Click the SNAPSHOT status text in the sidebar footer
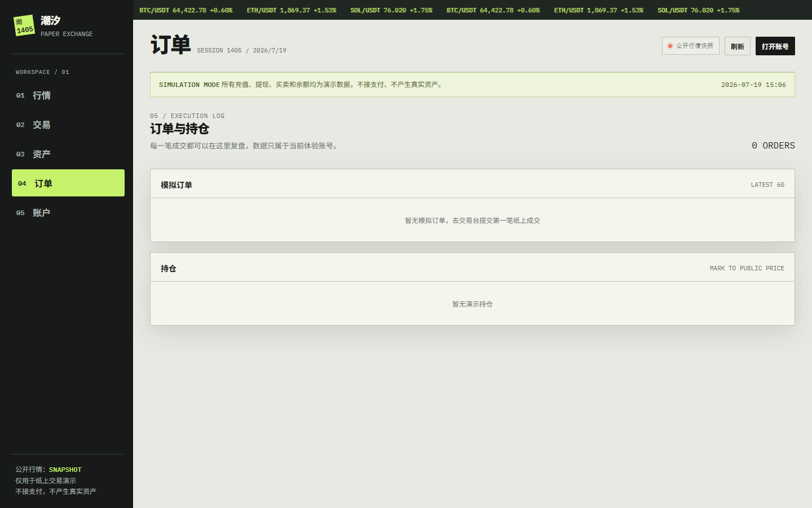 coord(65,470)
